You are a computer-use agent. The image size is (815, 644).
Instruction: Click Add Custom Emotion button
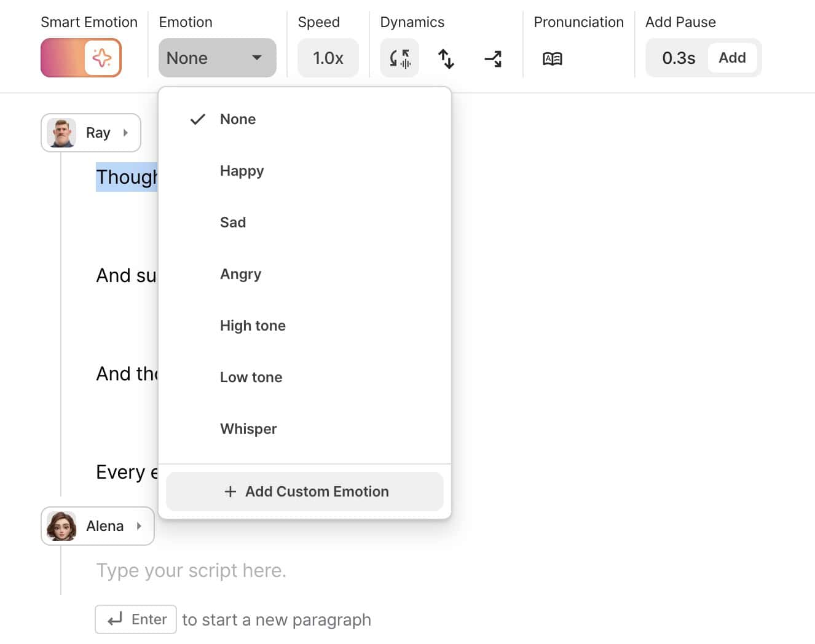(x=305, y=492)
